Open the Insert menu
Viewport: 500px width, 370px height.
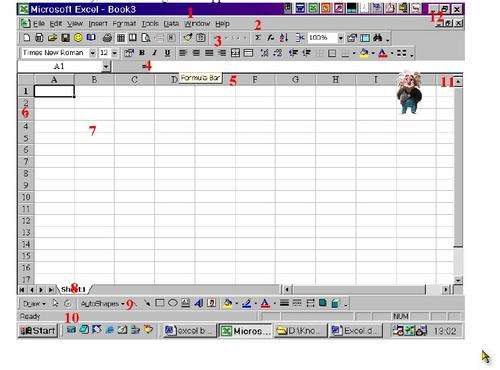pos(98,24)
